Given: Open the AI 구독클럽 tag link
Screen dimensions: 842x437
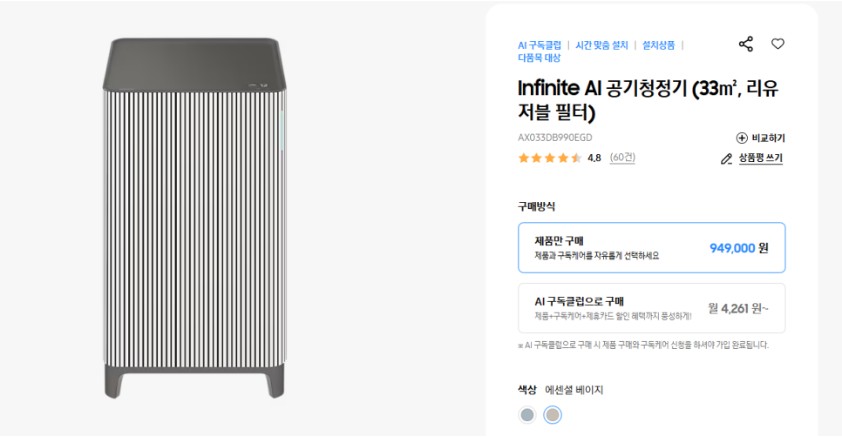Looking at the screenshot, I should point(539,46).
